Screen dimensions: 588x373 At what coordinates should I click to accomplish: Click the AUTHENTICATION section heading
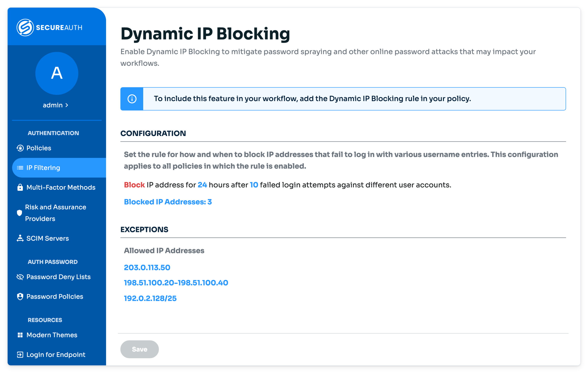tap(53, 133)
